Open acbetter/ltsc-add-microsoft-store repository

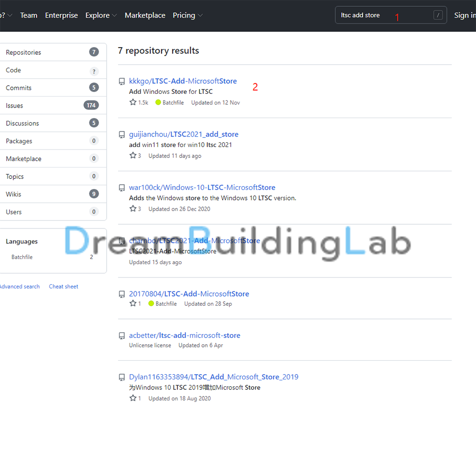coord(185,336)
